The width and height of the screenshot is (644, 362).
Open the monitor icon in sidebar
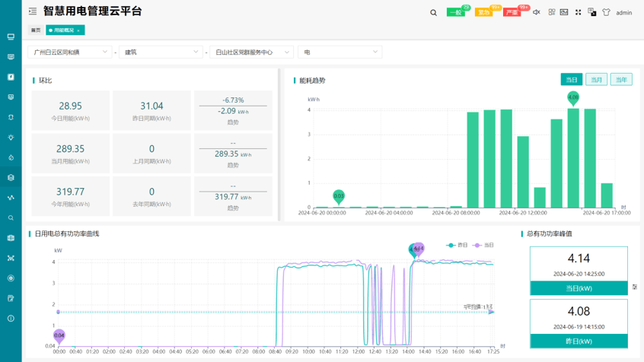[11, 37]
